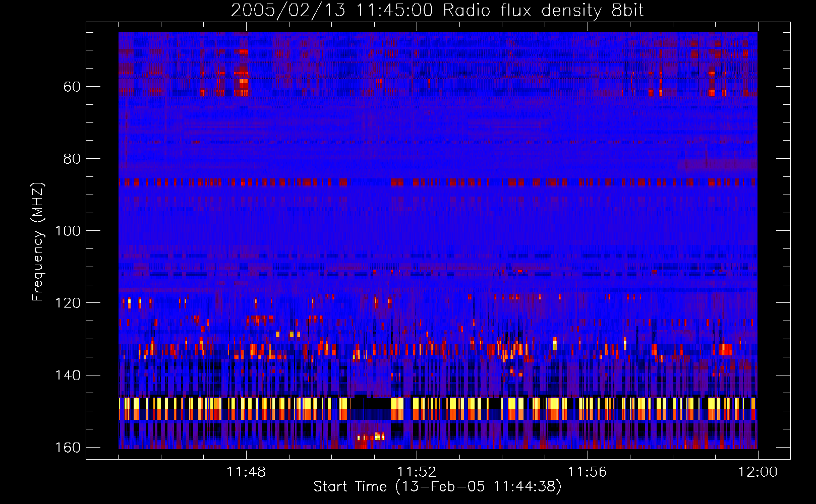Click the 'Frequency (MHZ)' y-axis label

(x=38, y=241)
